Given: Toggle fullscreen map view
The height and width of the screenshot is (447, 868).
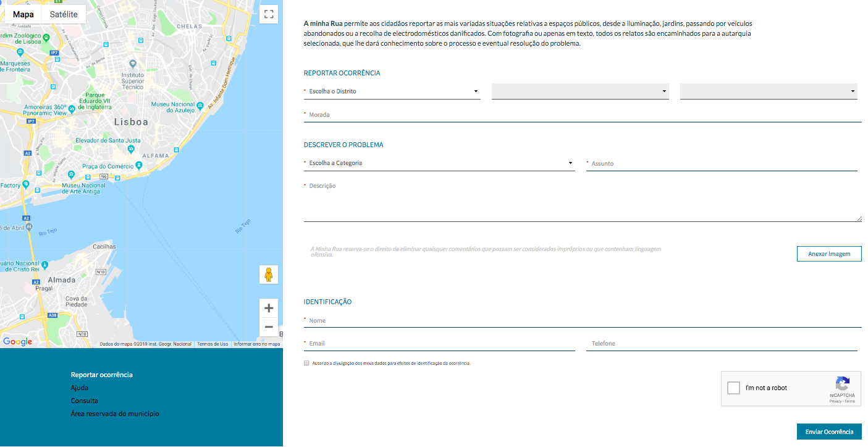Looking at the screenshot, I should tap(269, 14).
